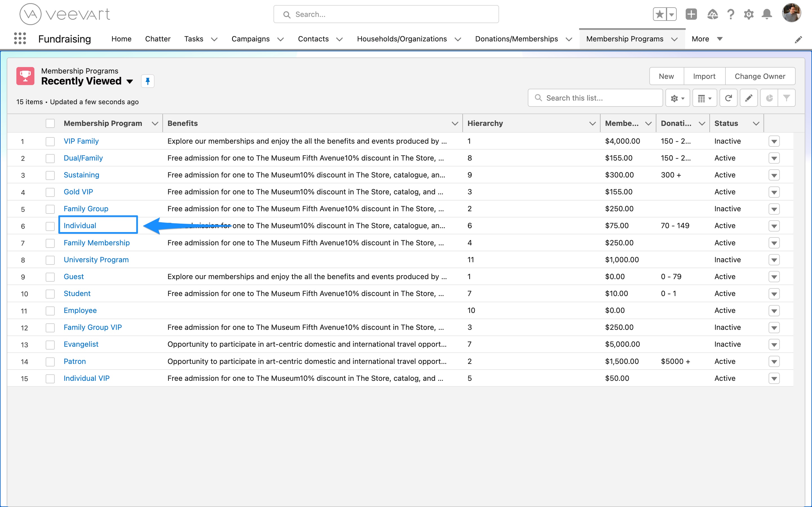Open row actions for Individual VIP
The width and height of the screenshot is (812, 507).
click(x=774, y=378)
